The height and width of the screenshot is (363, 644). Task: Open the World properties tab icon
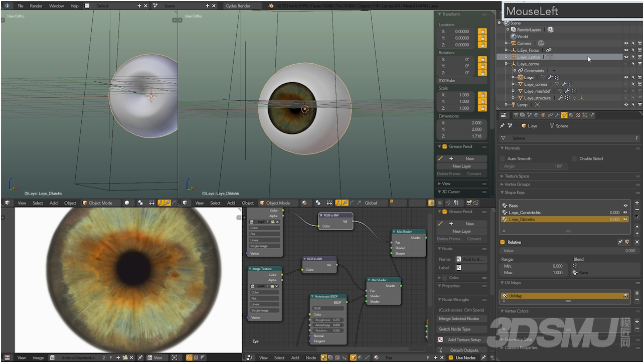[x=536, y=115]
